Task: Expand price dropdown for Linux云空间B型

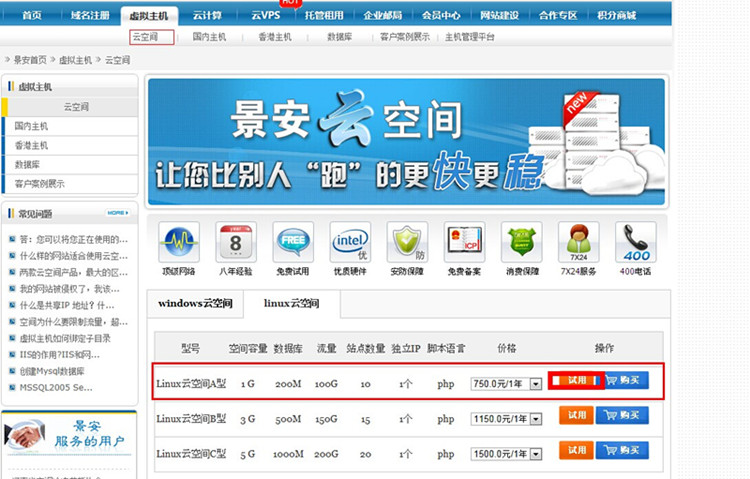Action: click(x=536, y=417)
